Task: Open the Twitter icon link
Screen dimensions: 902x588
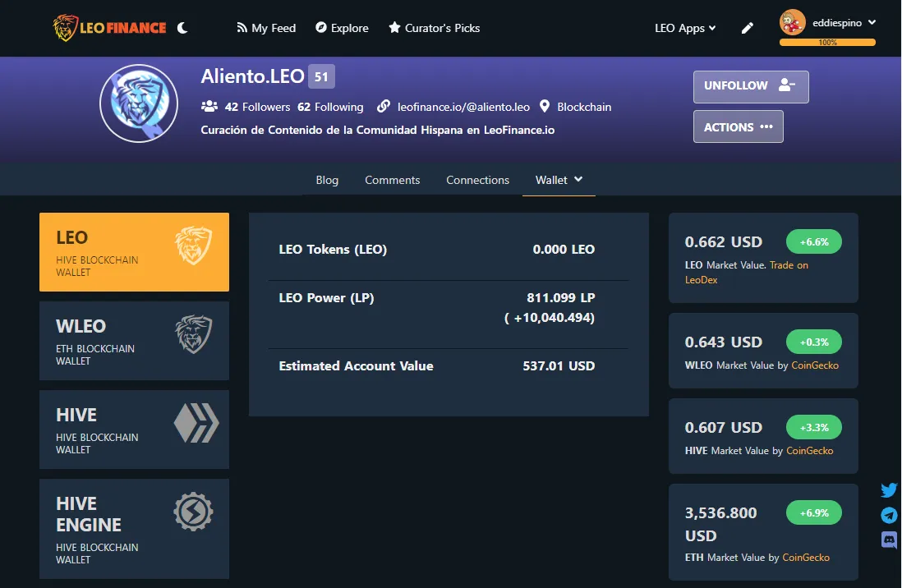Action: 889,490
